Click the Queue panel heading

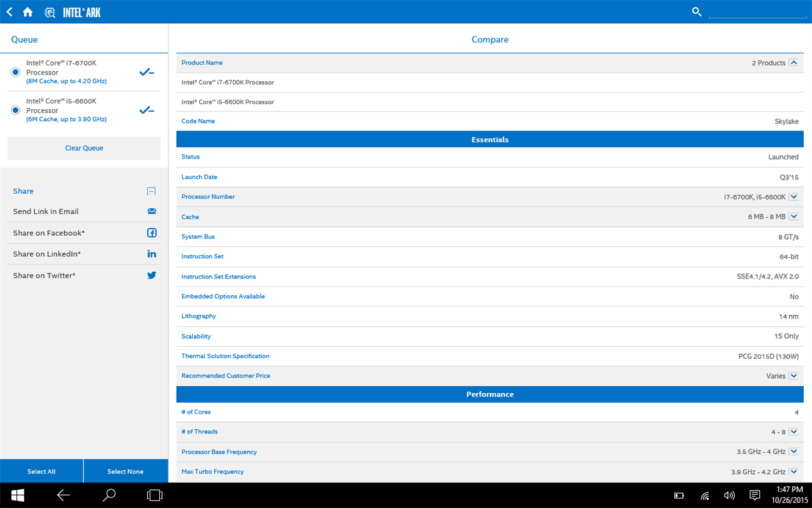click(x=24, y=40)
